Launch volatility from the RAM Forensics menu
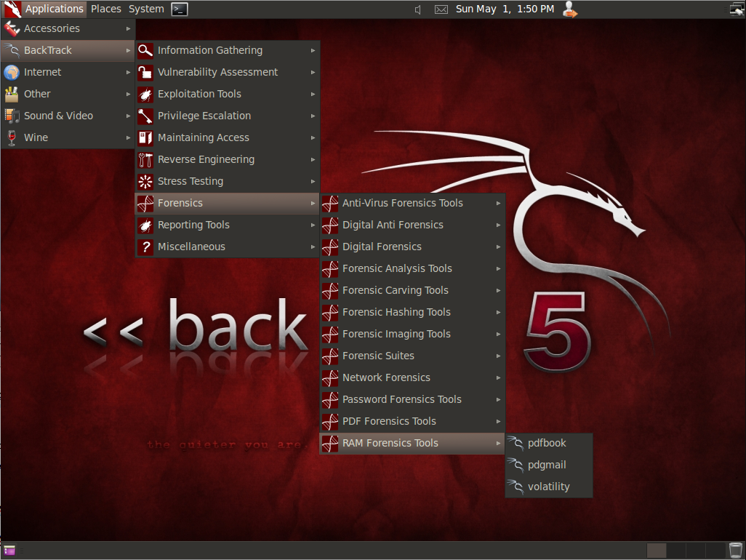746x560 pixels. coord(550,487)
